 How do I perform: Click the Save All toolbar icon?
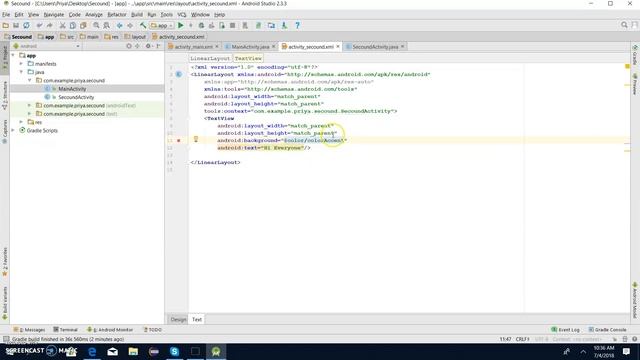click(x=16, y=25)
